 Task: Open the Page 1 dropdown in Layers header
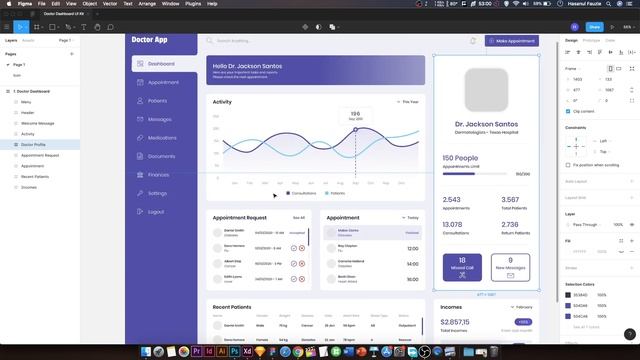point(66,40)
